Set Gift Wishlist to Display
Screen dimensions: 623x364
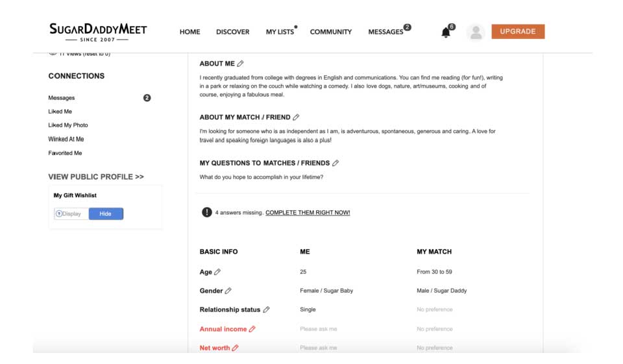tap(71, 213)
